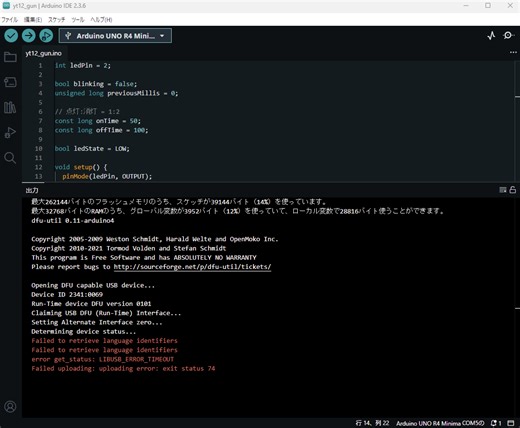Open the ツール menu
520x428 pixels.
pyautogui.click(x=78, y=20)
